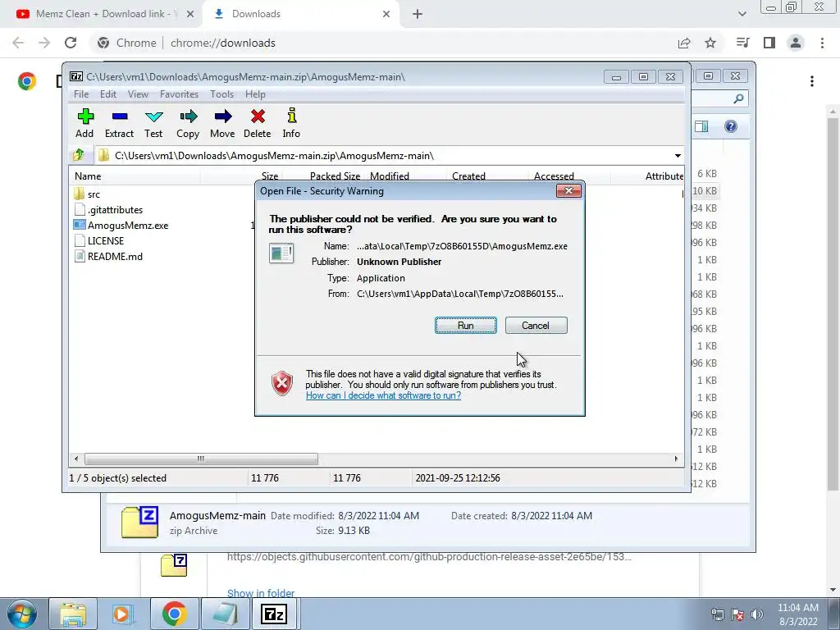Click the Delete toolbar icon in 7-Zip
Viewport: 840px width, 630px height.
257,123
